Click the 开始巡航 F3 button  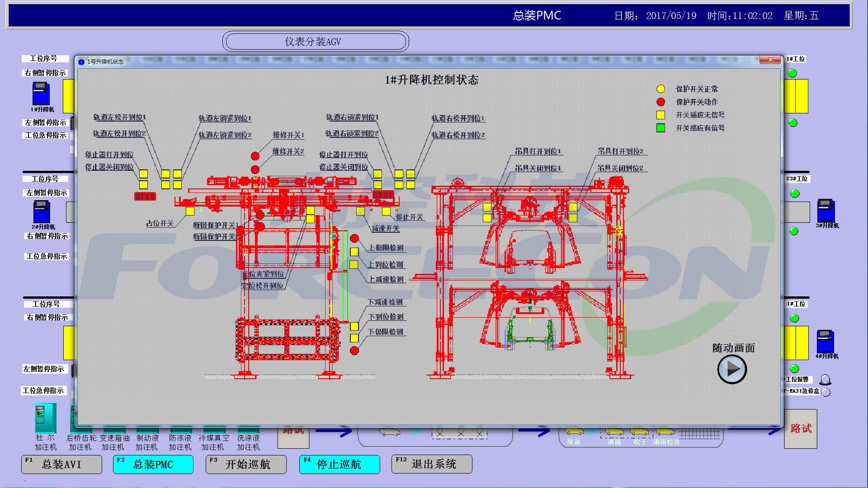(246, 464)
